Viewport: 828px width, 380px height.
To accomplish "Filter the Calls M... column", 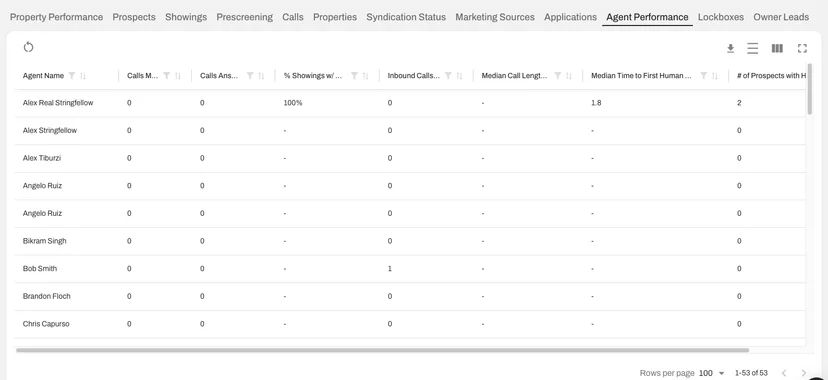I will tap(166, 76).
